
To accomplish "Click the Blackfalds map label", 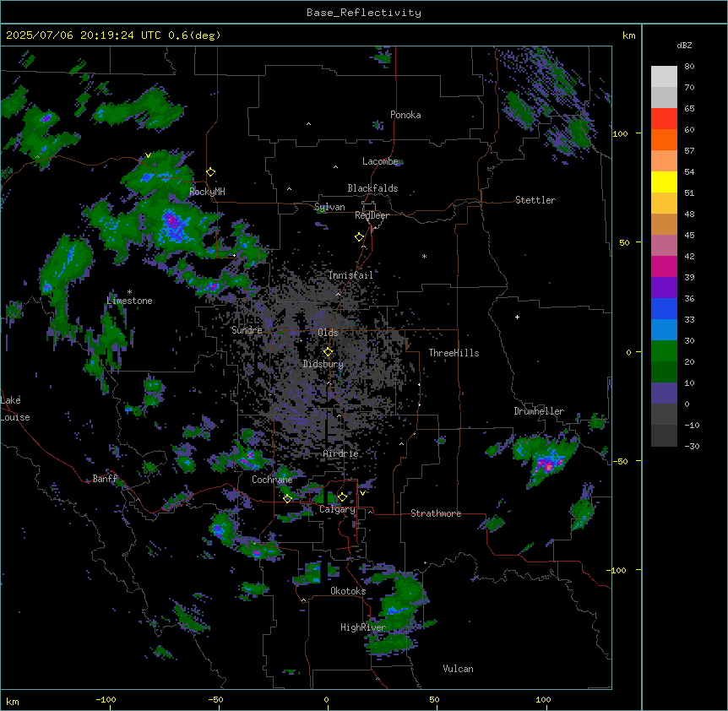I will click(372, 188).
